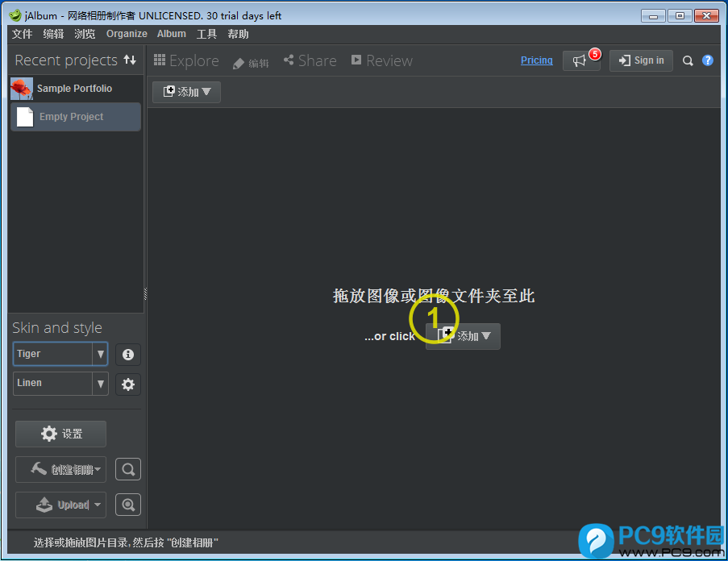Open the 编辑 menu in menu bar

(x=53, y=34)
